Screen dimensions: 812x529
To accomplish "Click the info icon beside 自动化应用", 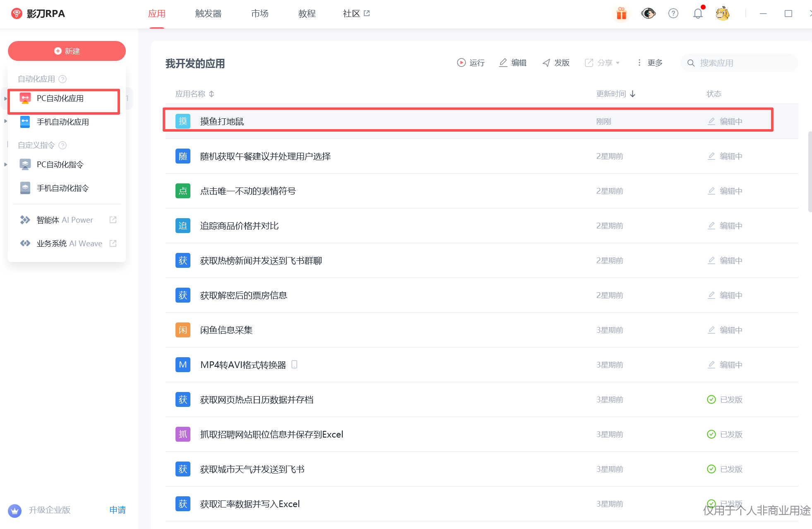I will point(62,79).
